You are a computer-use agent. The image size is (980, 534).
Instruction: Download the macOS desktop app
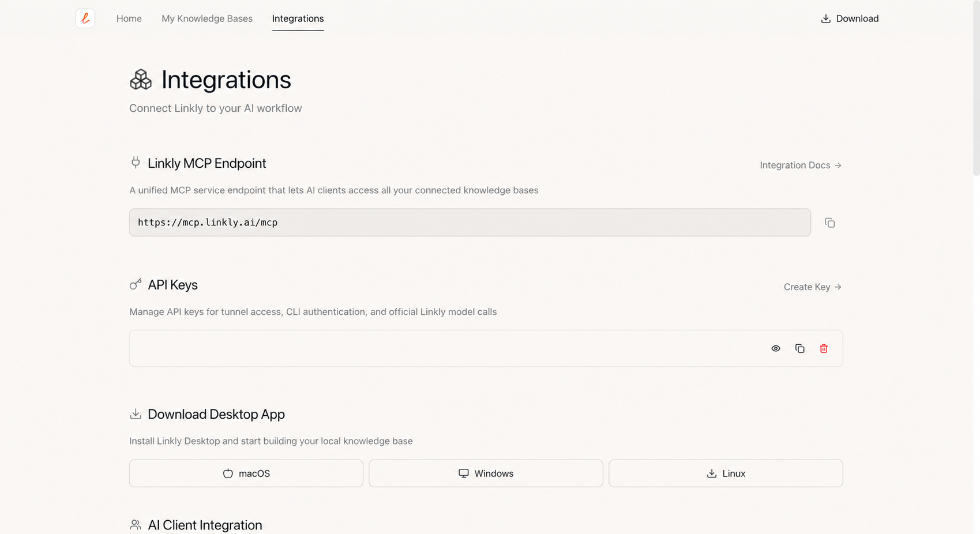246,473
